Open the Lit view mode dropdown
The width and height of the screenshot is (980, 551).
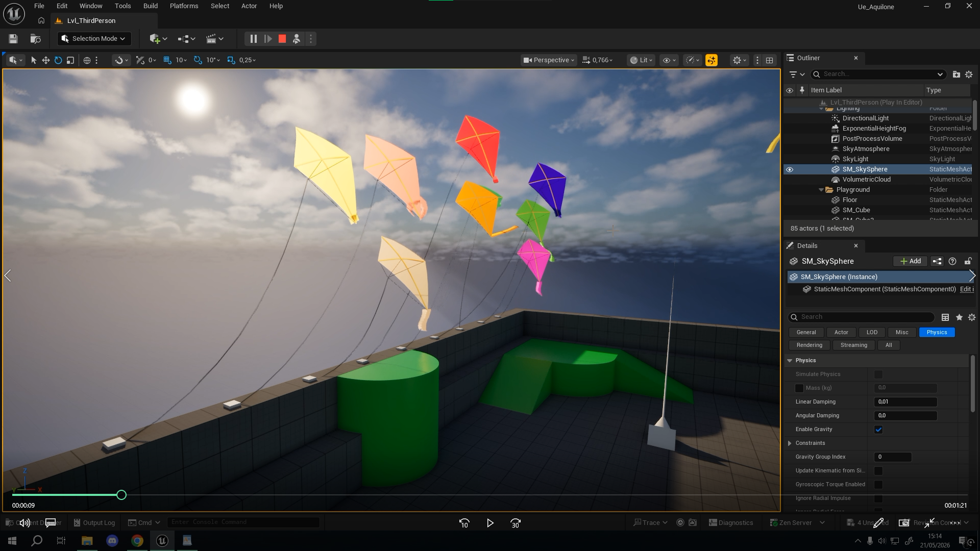click(641, 60)
